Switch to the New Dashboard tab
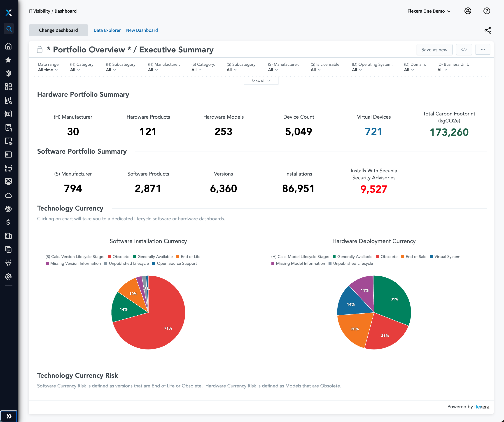This screenshot has width=504, height=422. pos(142,30)
